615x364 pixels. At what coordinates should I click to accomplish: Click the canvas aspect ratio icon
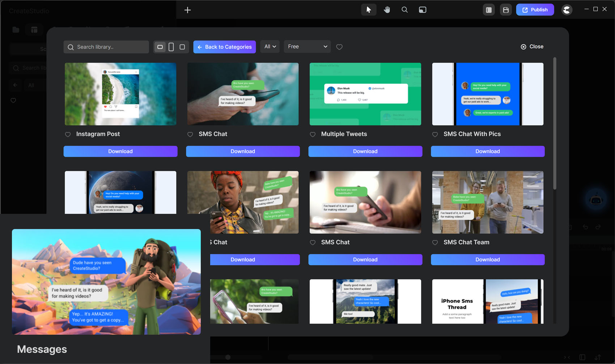click(423, 10)
